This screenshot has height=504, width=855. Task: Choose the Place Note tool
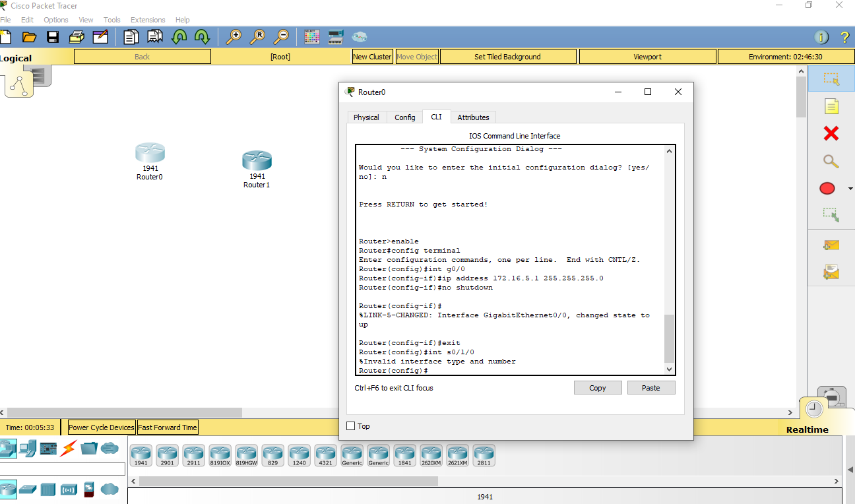(x=831, y=106)
